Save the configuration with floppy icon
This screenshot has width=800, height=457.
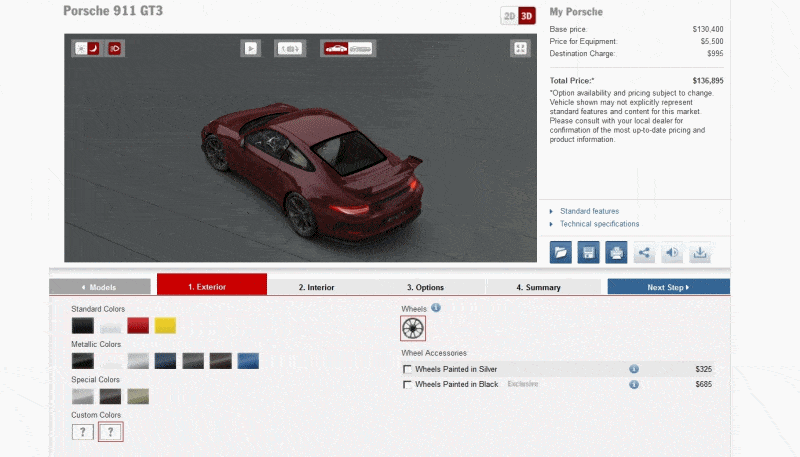coord(588,252)
